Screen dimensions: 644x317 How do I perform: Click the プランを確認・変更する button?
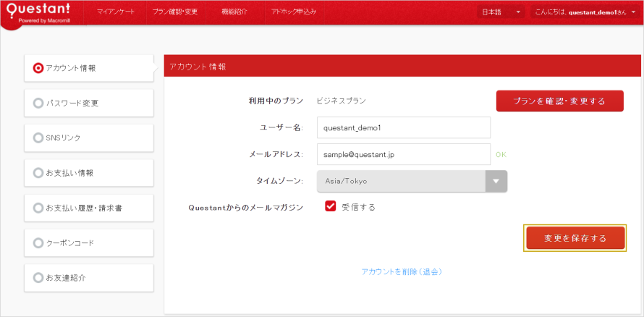pyautogui.click(x=559, y=101)
